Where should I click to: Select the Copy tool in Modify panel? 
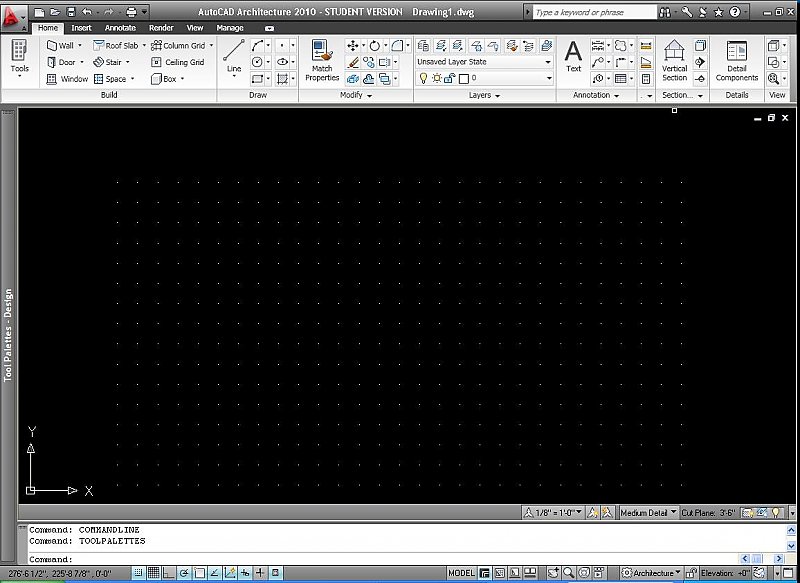click(x=368, y=62)
